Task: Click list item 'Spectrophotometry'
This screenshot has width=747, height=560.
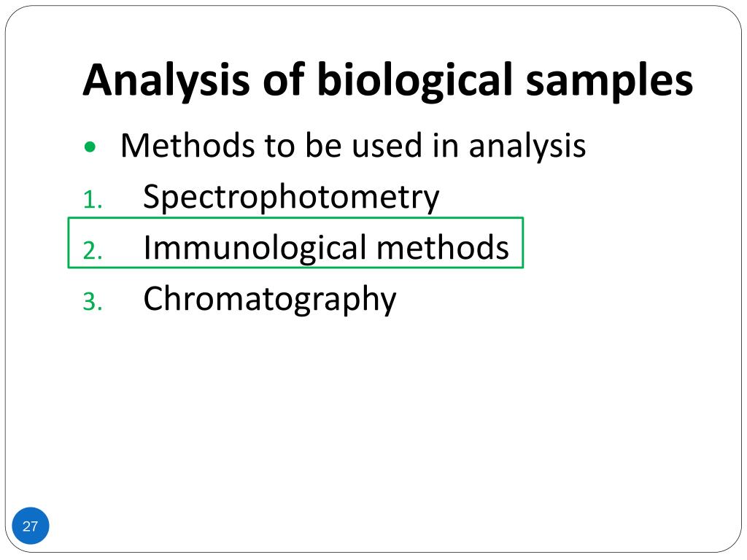Action: [291, 197]
